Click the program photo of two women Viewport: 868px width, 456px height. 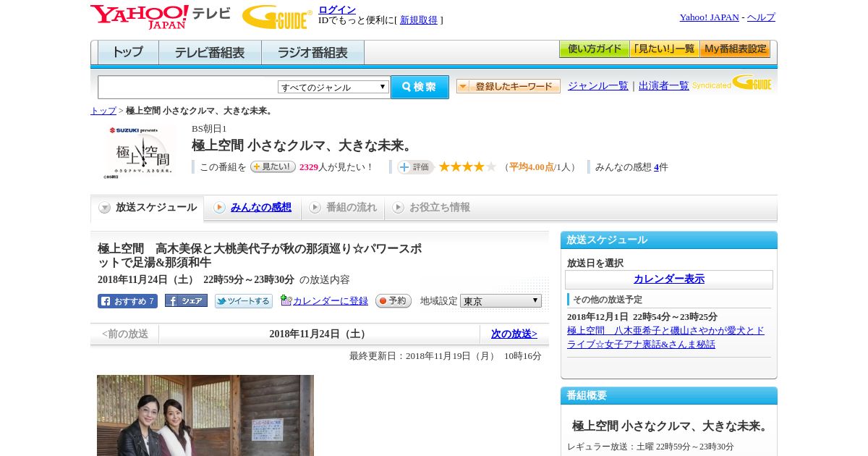point(205,415)
